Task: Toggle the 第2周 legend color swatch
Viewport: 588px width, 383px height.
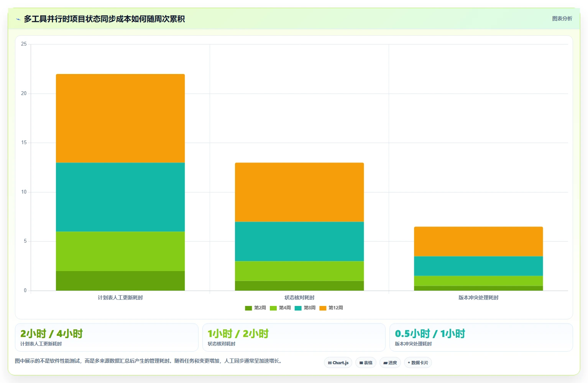Action: coord(248,308)
